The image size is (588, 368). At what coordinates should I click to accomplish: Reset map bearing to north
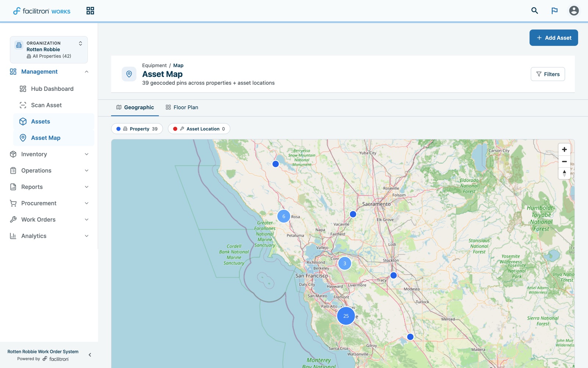(x=564, y=173)
